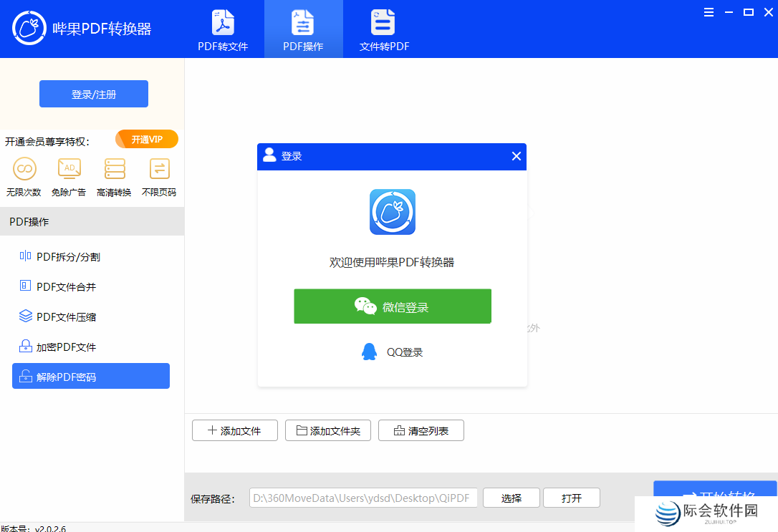Screen dimensions: 778x532
Task: Choose QQ登录 penguin option
Action: pos(393,352)
